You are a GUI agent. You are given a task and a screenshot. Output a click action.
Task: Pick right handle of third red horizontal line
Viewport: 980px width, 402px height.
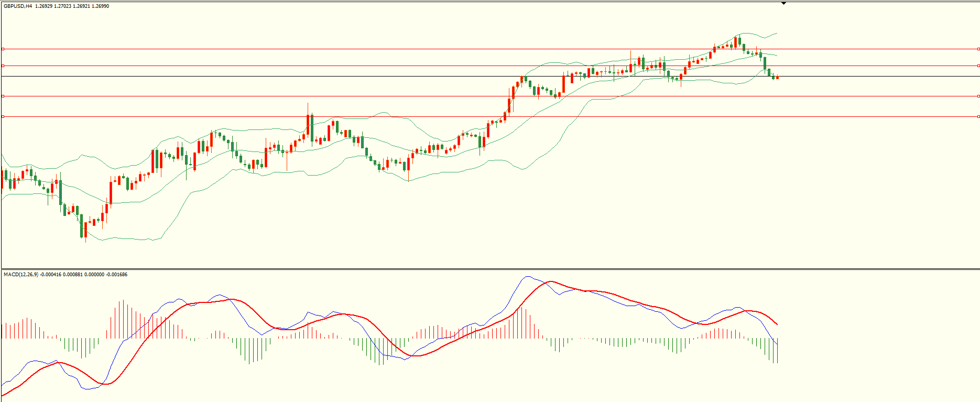click(x=978, y=96)
